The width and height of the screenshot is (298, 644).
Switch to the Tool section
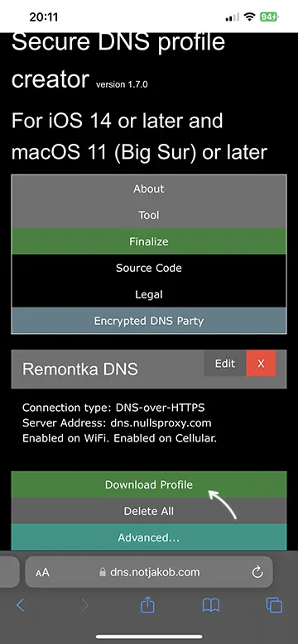(149, 215)
